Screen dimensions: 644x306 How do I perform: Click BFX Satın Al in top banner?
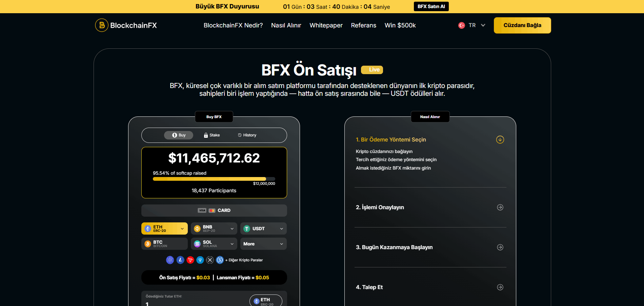coord(431,6)
